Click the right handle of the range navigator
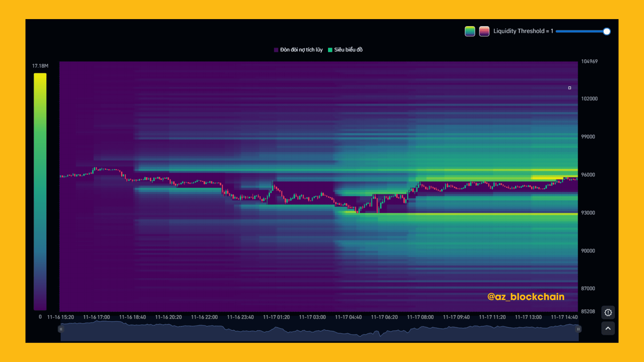 coord(578,329)
